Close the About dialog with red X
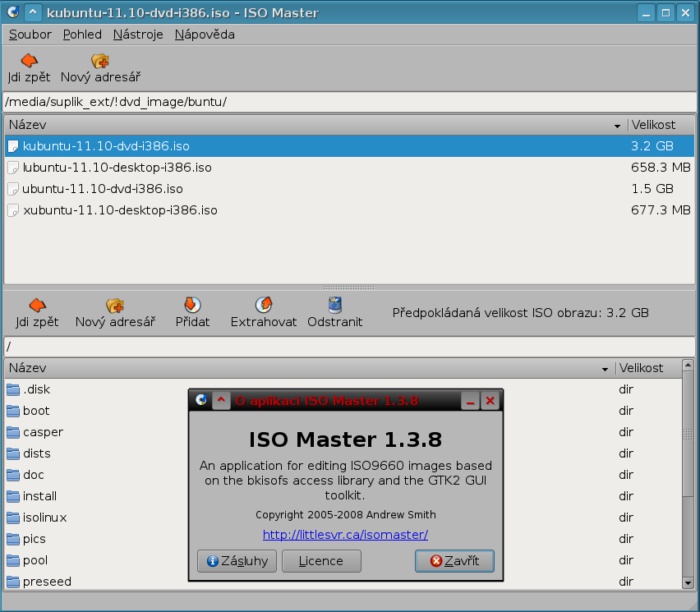700x612 pixels. tap(490, 401)
